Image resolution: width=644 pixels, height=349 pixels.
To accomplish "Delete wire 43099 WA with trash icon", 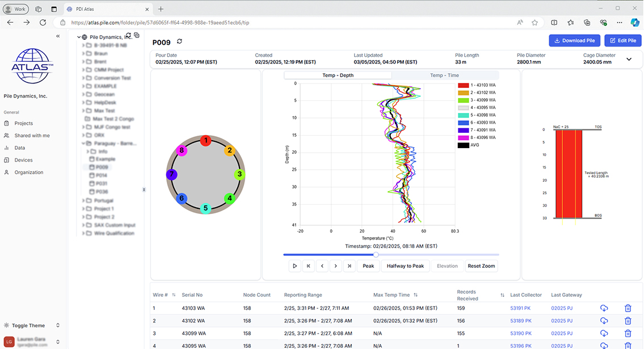I will pos(628,334).
